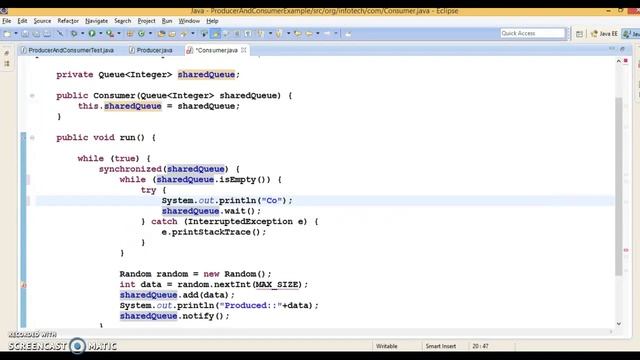Open the Edit menu
The height and width of the screenshot is (360, 640).
(22, 21)
